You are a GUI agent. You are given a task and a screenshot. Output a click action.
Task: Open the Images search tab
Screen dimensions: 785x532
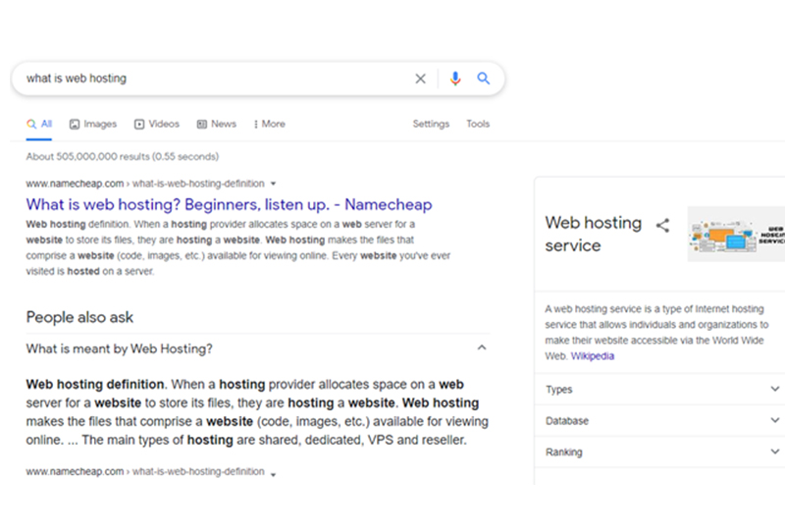pyautogui.click(x=93, y=125)
